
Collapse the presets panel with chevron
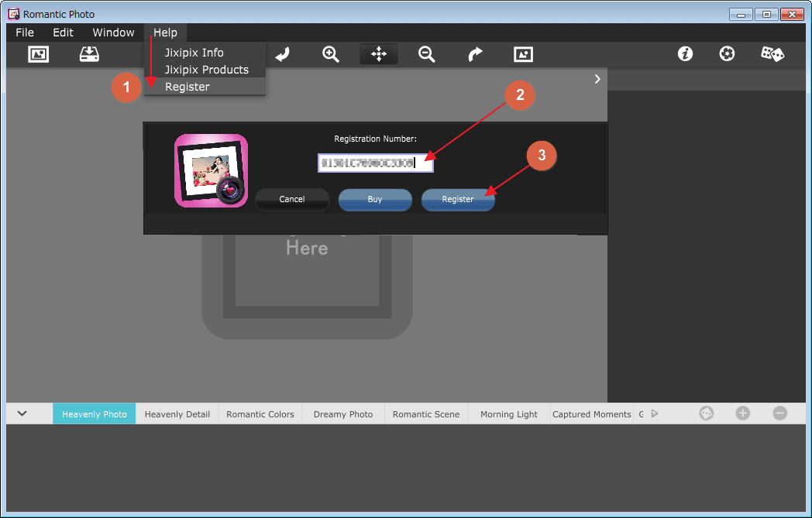pyautogui.click(x=22, y=413)
